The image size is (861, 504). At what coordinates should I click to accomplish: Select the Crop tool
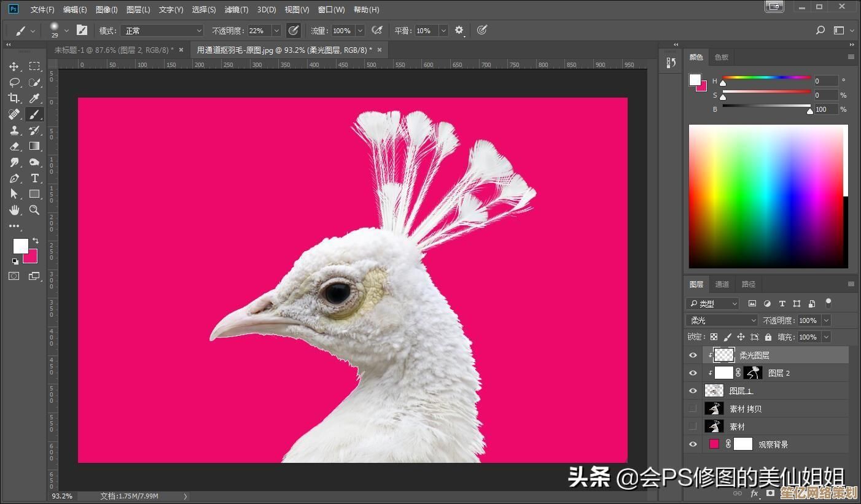click(14, 98)
